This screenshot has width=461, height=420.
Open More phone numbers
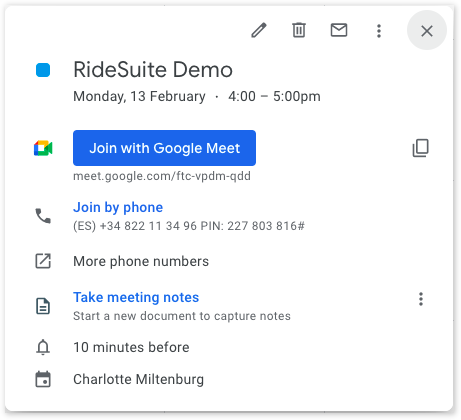pyautogui.click(x=141, y=261)
